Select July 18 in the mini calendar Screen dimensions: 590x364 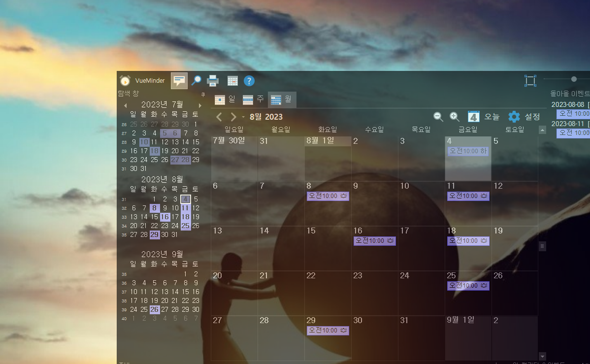[x=154, y=151]
